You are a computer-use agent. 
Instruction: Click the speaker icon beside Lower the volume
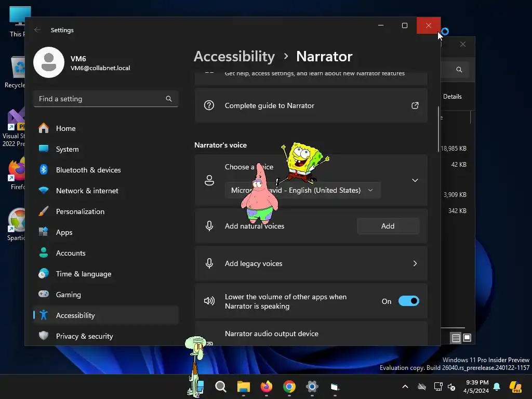209,301
